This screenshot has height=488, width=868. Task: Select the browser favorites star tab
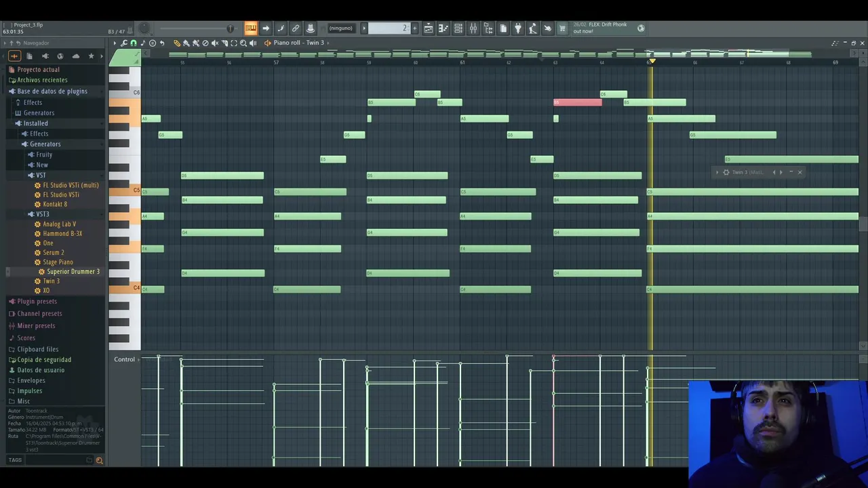coord(91,56)
